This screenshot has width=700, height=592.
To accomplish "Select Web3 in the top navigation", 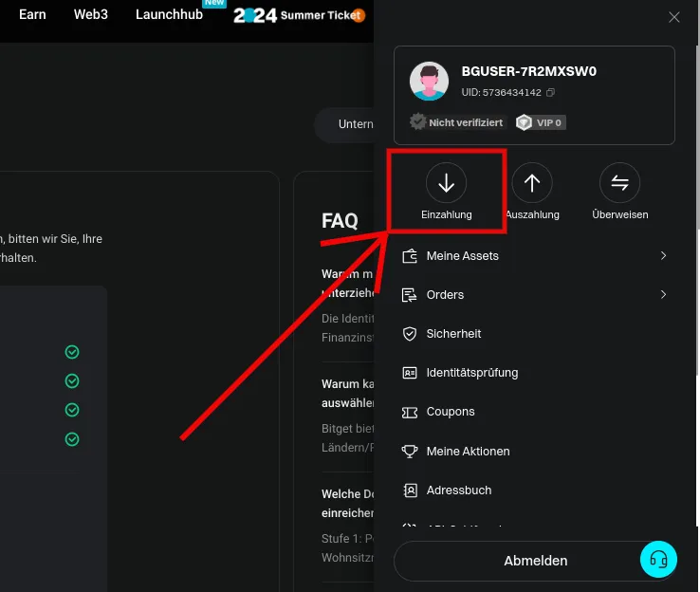I will [x=91, y=15].
